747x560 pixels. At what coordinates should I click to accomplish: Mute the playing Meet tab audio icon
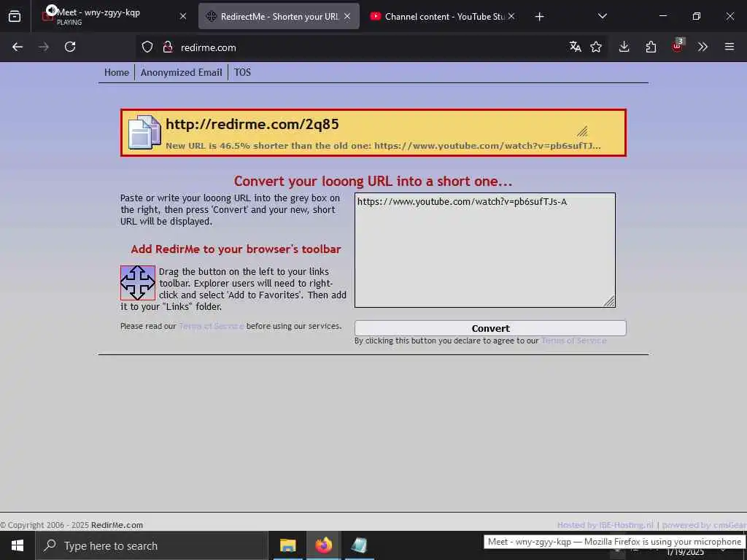tap(52, 10)
